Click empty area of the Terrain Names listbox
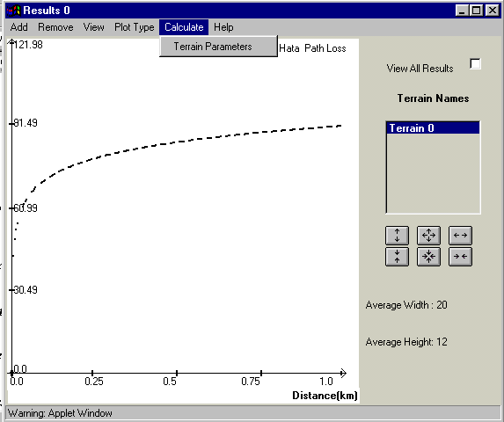This screenshot has height=422, width=504. 433,173
